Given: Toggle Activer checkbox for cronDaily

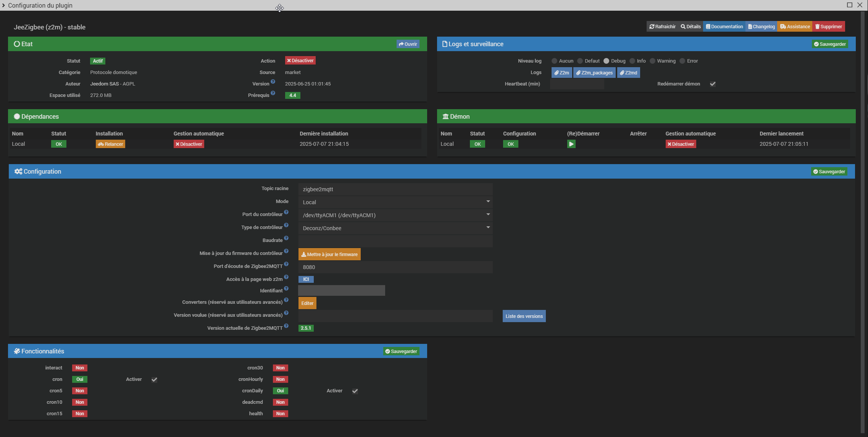Looking at the screenshot, I should coord(355,391).
